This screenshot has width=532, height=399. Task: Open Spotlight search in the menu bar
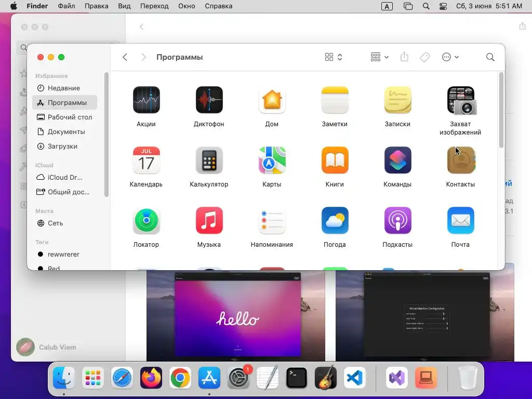tap(426, 6)
